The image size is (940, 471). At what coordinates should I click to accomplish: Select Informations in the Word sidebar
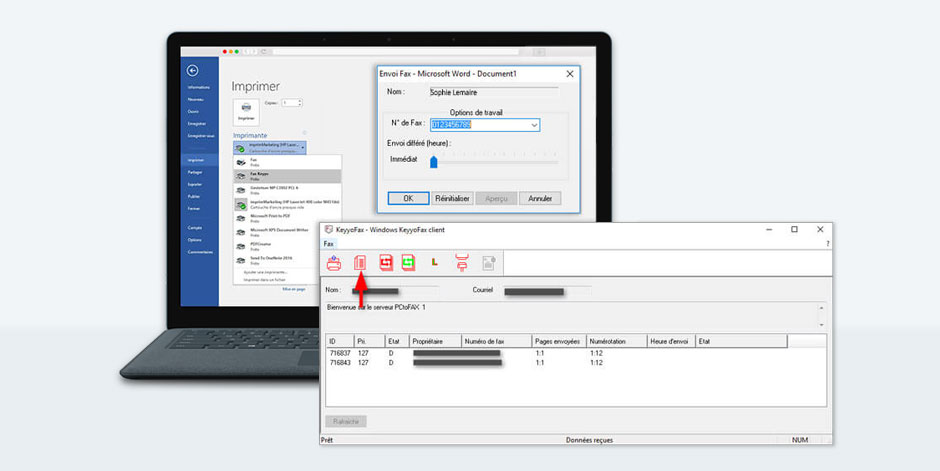[199, 87]
